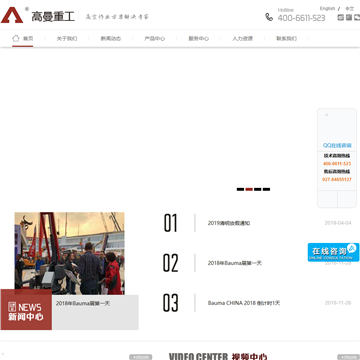Click the VIDEO CENTER 视频中心 heading

(x=218, y=356)
